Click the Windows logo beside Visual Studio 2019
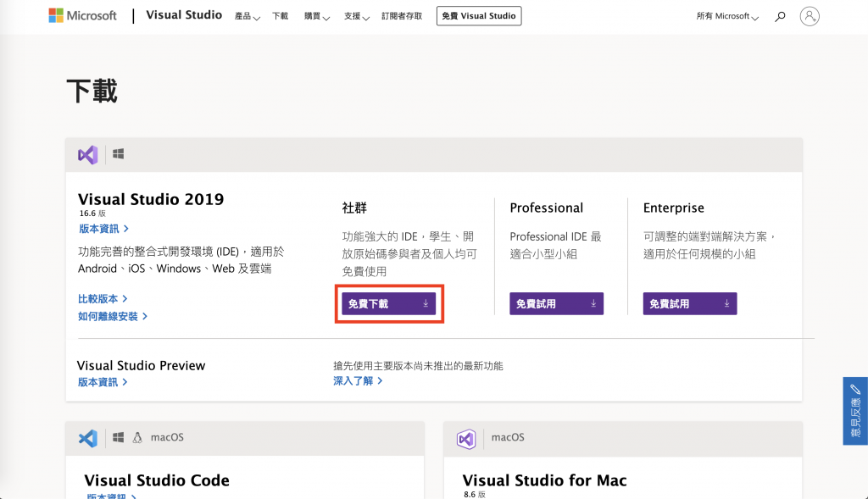The width and height of the screenshot is (868, 499). [x=118, y=154]
